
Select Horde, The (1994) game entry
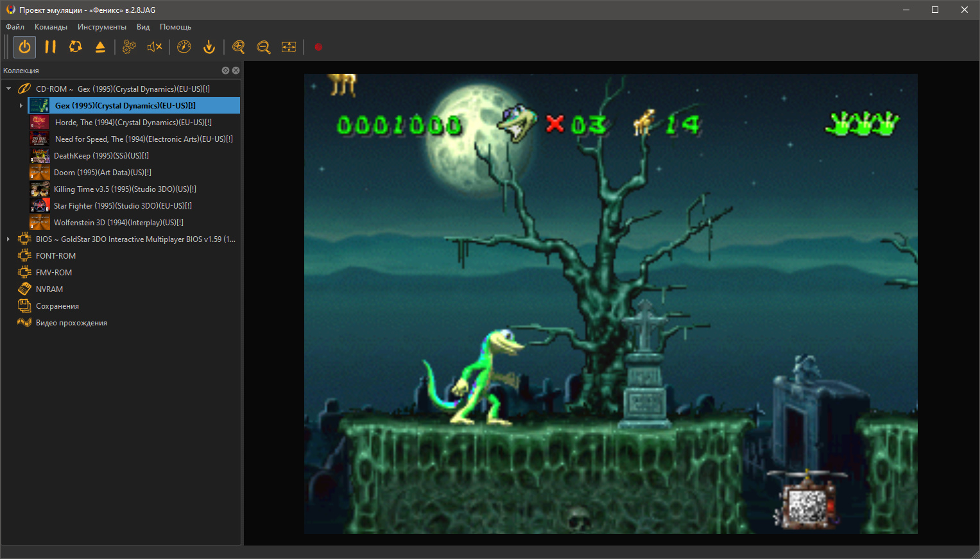[133, 122]
